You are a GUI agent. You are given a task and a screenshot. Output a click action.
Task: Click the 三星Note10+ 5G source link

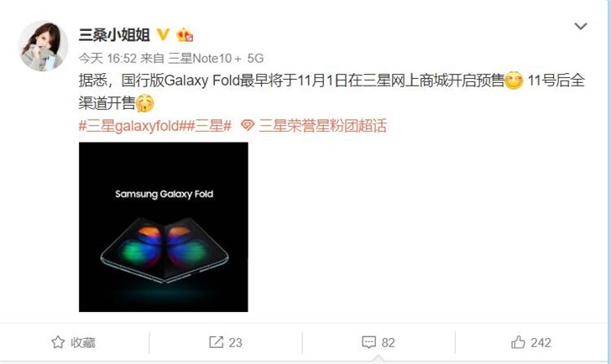216,59
